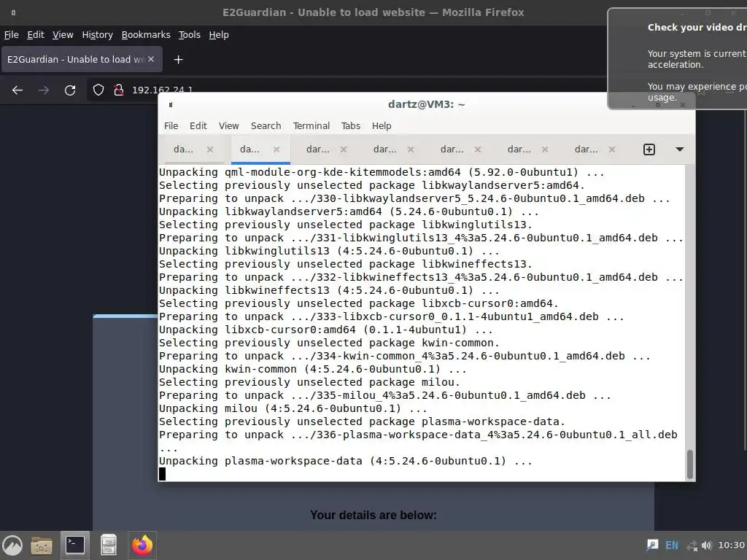Click 'Selecting previously unselected package libkwaylandserver5' line
The image size is (747, 560).
[371, 185]
